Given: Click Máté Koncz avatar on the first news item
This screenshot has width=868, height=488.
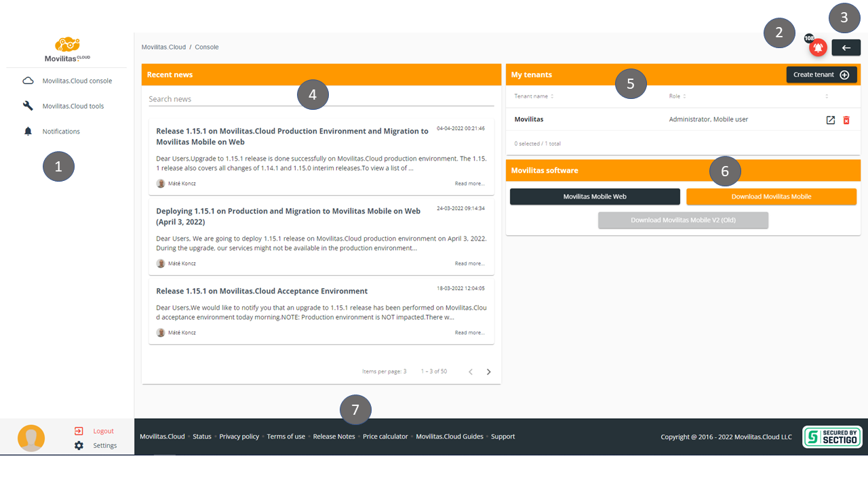Looking at the screenshot, I should tap(161, 184).
